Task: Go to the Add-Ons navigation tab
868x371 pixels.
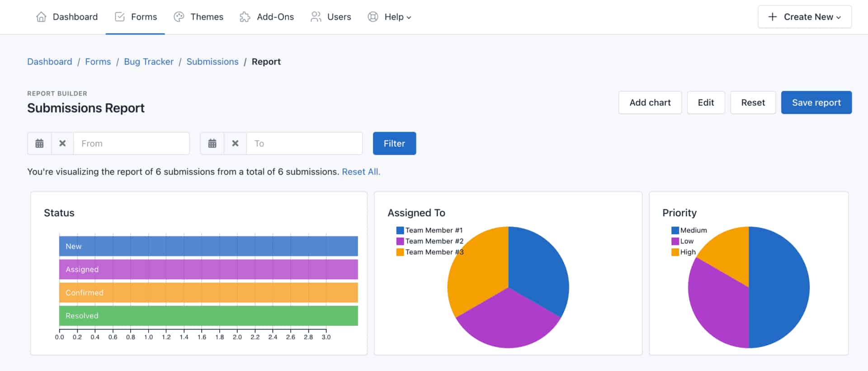Action: click(x=275, y=17)
